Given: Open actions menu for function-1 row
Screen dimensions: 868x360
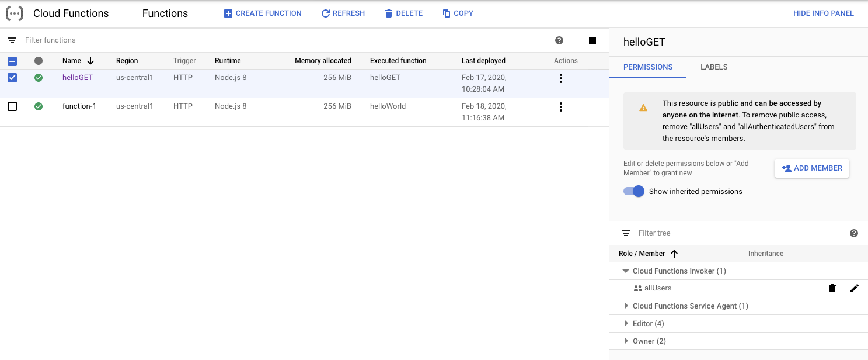Looking at the screenshot, I should pyautogui.click(x=561, y=107).
